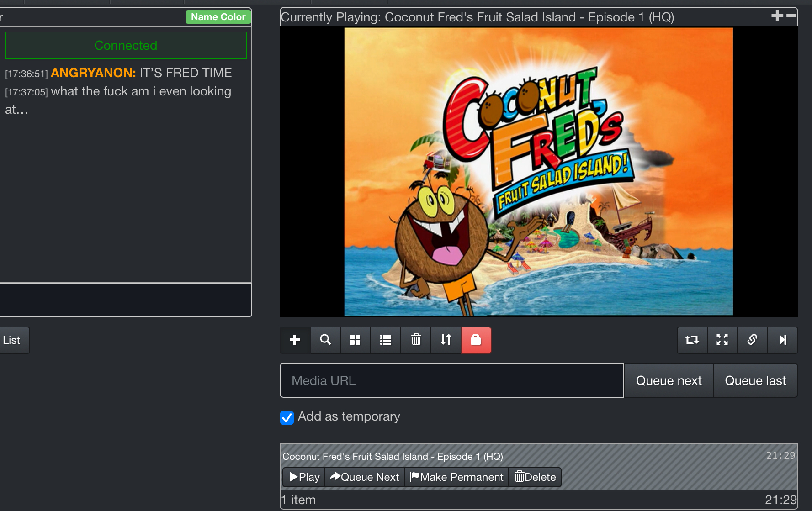Image resolution: width=812 pixels, height=511 pixels.
Task: Click the plus icon to add media
Action: click(x=295, y=340)
